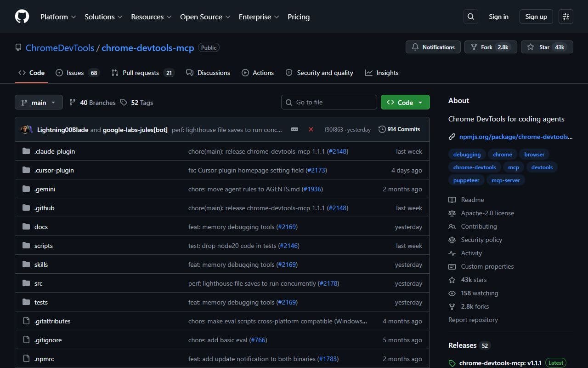Image resolution: width=588 pixels, height=368 pixels.
Task: Expand the Open Source menu
Action: coord(206,17)
